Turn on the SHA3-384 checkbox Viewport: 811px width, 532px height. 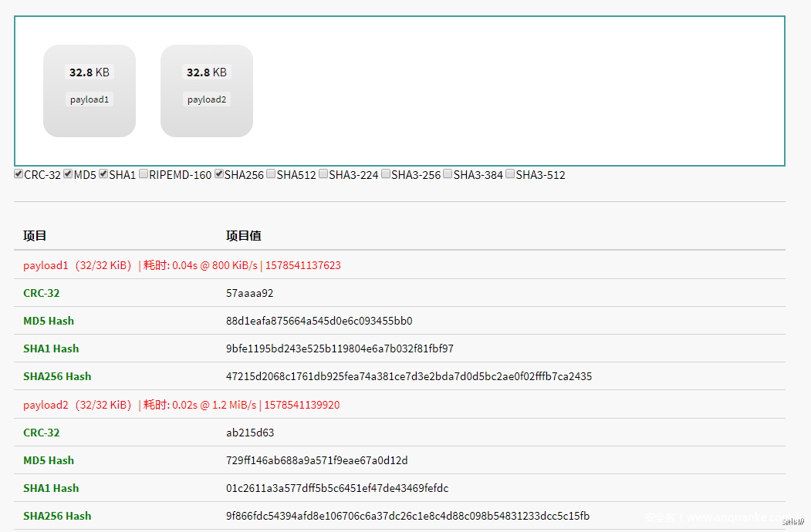[x=448, y=174]
